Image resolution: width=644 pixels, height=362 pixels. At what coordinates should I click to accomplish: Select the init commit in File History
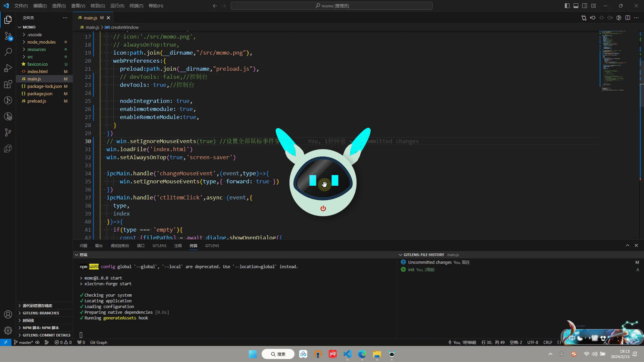(520, 269)
